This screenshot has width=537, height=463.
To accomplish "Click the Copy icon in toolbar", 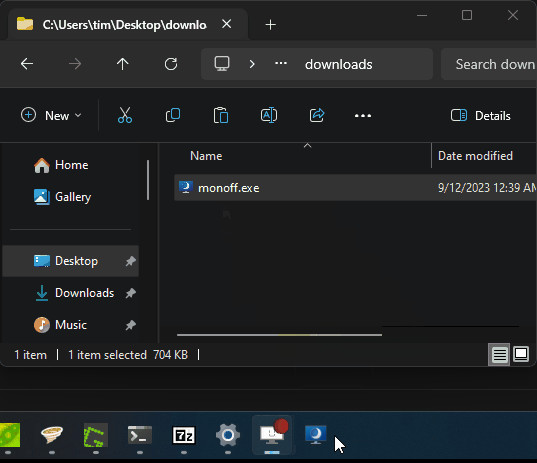I will pos(173,115).
